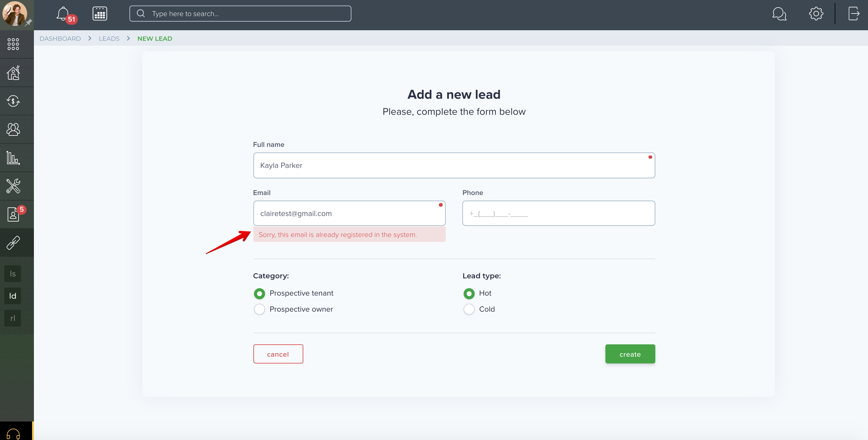The image size is (868, 440).
Task: Open the accounting dollar icon in sidebar
Action: point(13,101)
